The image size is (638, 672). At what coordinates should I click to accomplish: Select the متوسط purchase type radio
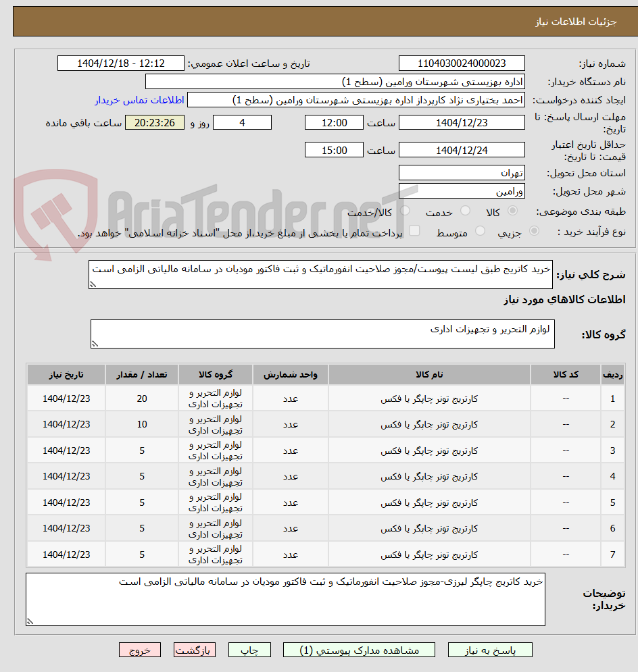coord(481,230)
